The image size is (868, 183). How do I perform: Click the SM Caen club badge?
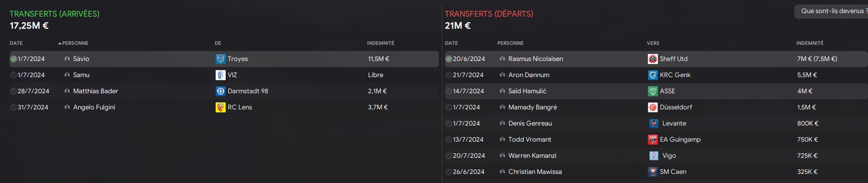(652, 172)
